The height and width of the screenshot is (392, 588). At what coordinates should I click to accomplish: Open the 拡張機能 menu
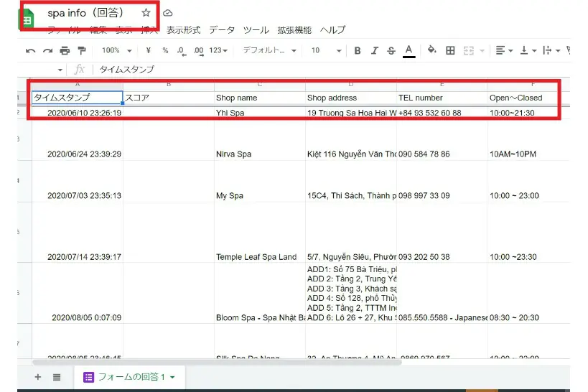294,30
